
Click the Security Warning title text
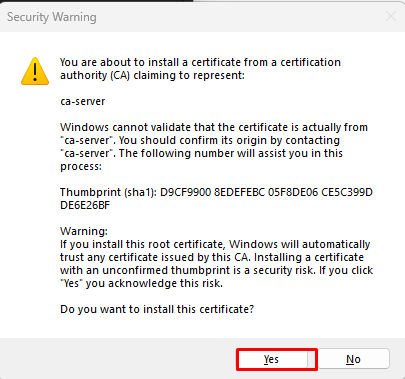coord(52,17)
